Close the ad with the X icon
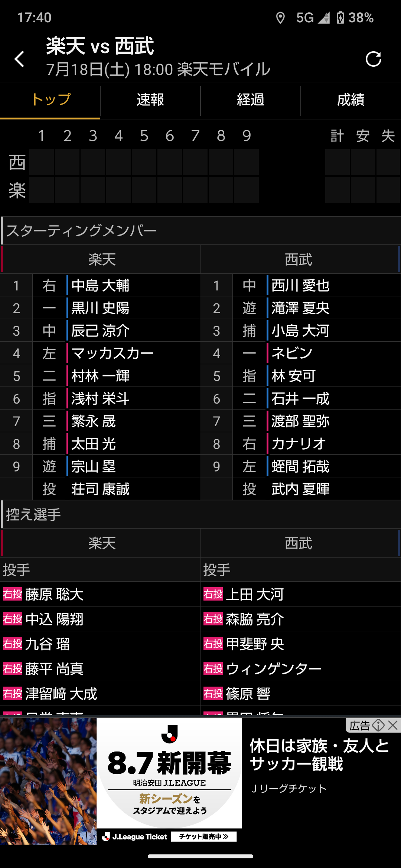 click(393, 725)
